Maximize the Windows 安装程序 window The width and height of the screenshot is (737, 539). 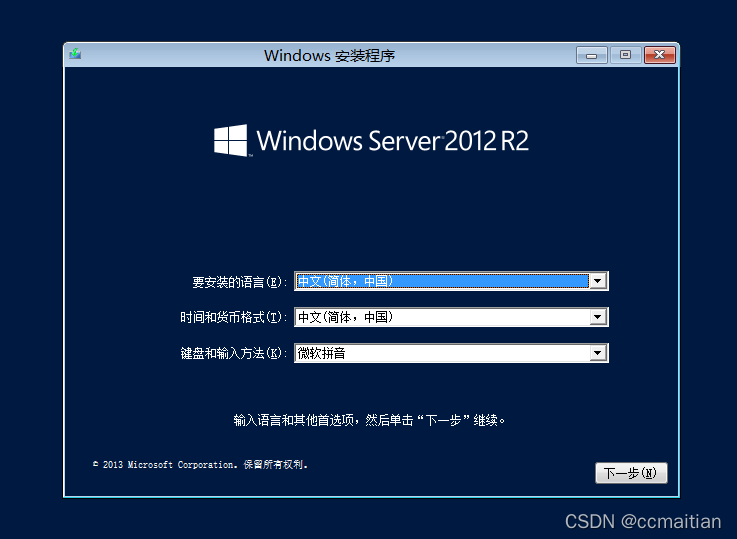pyautogui.click(x=625, y=55)
